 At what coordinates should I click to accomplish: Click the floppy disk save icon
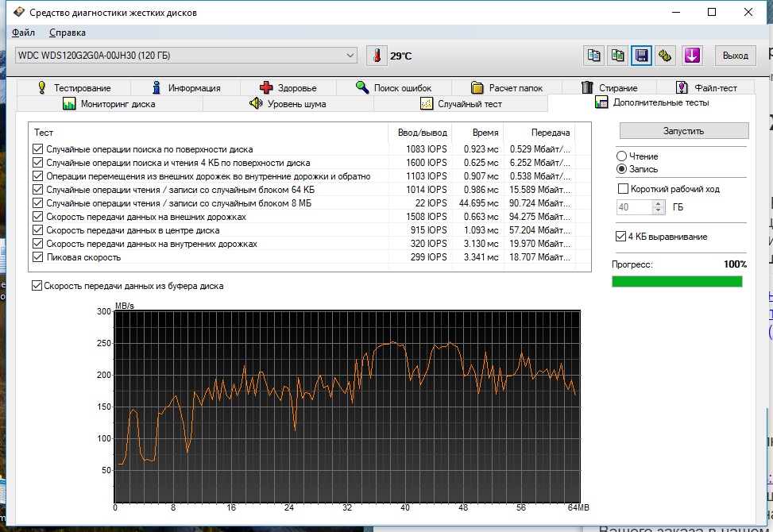[x=641, y=56]
